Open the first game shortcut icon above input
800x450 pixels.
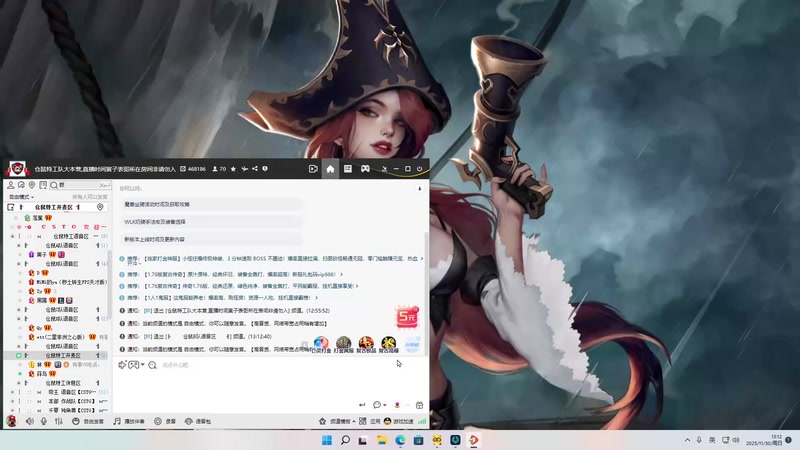click(x=321, y=344)
